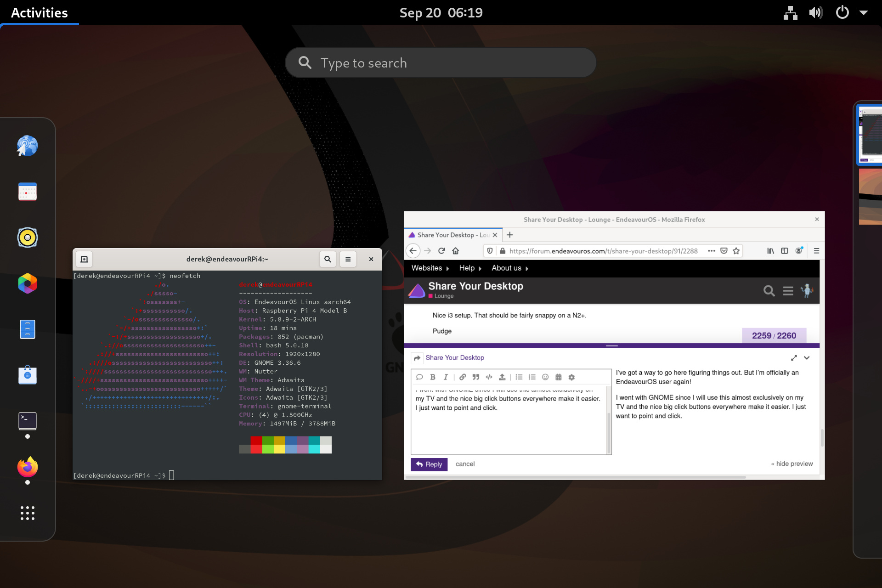Bookmark the page with the Firefox star icon
882x588 pixels.
coord(736,251)
